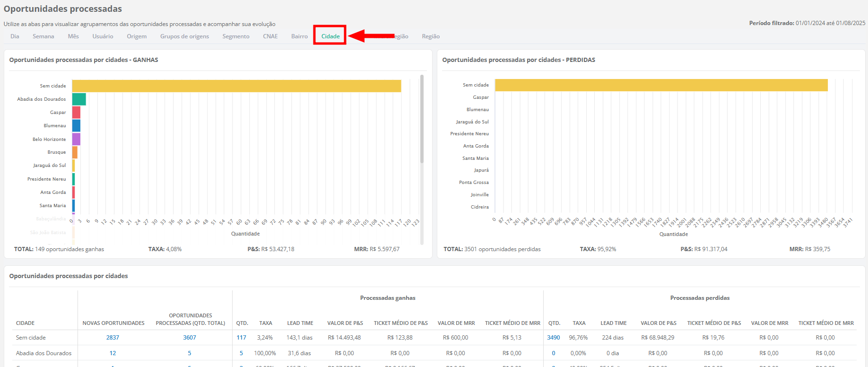Click the GANHAS chart vertical scrollbar

(x=422, y=119)
